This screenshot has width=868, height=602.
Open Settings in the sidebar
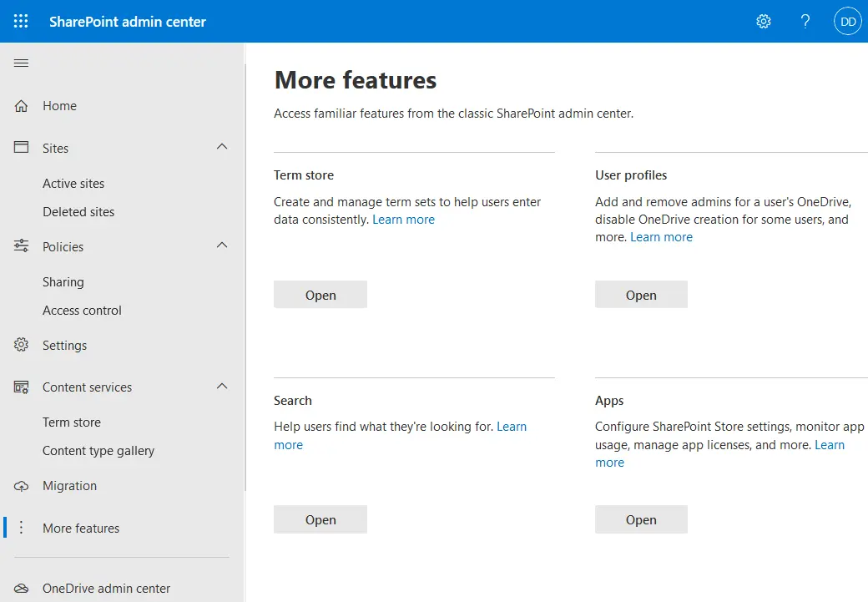pyautogui.click(x=65, y=346)
